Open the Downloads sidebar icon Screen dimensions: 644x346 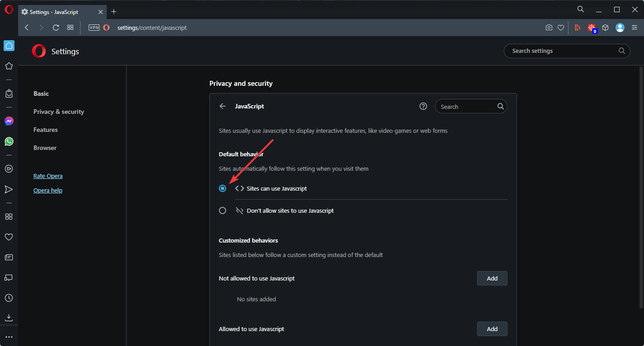click(x=9, y=318)
